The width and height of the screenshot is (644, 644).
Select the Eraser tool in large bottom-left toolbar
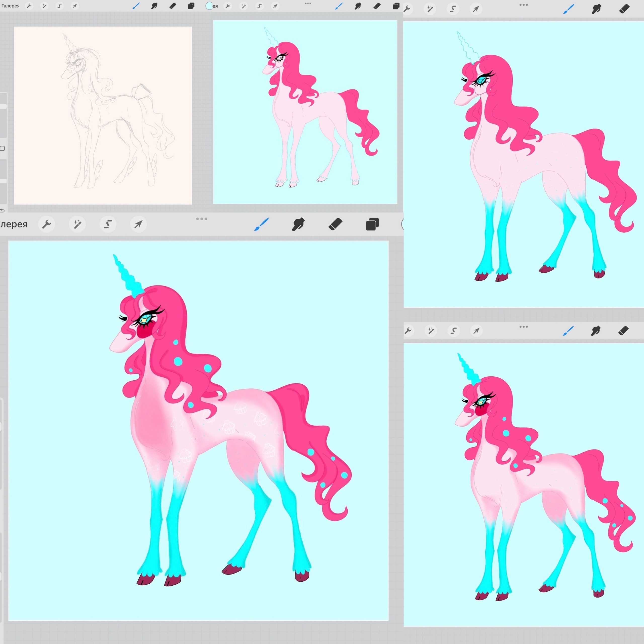click(335, 224)
